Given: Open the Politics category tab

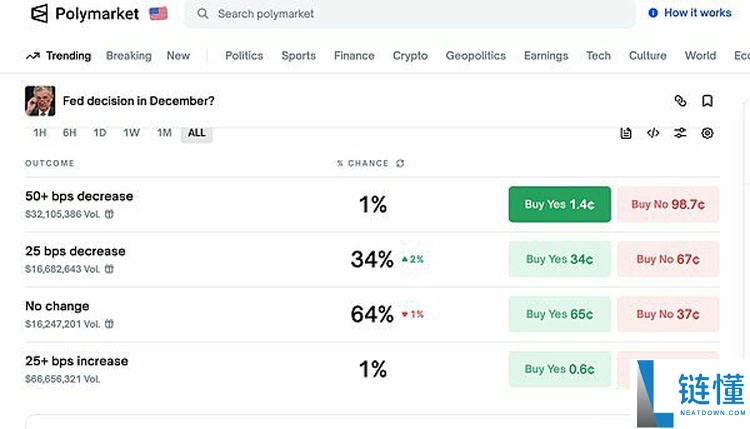Looking at the screenshot, I should (x=244, y=56).
